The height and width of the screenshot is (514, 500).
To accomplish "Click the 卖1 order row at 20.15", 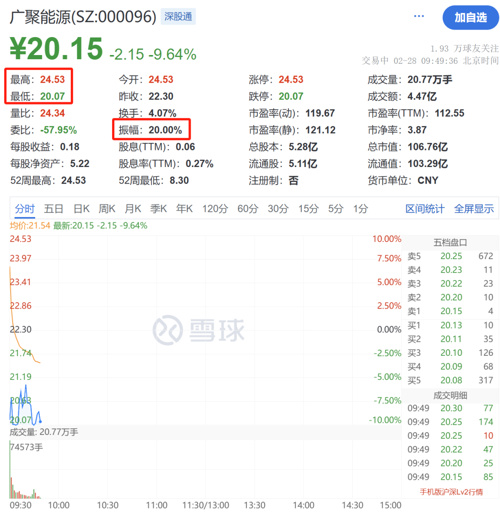I will [x=450, y=311].
